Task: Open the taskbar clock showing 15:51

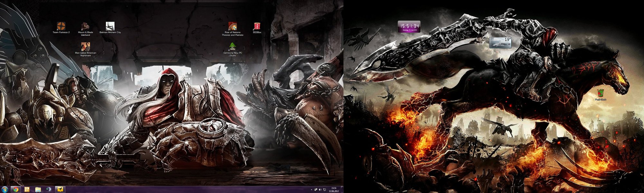Action: [334, 189]
